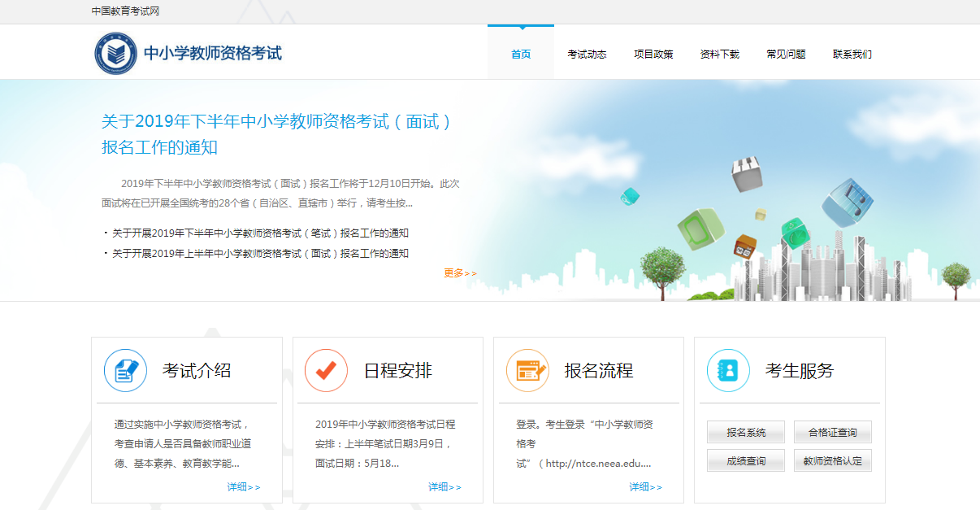Select 资料下载 in the navigation bar
The height and width of the screenshot is (510, 980).
coord(719,54)
